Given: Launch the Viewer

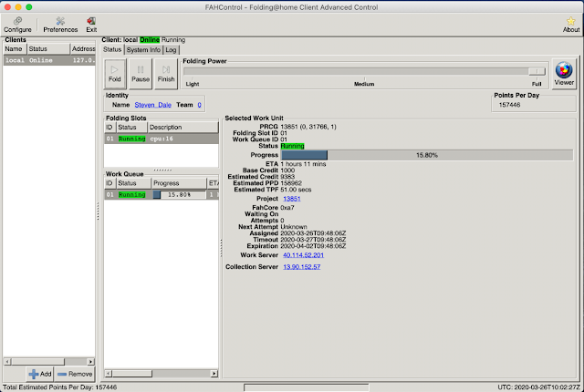Looking at the screenshot, I should (x=564, y=74).
